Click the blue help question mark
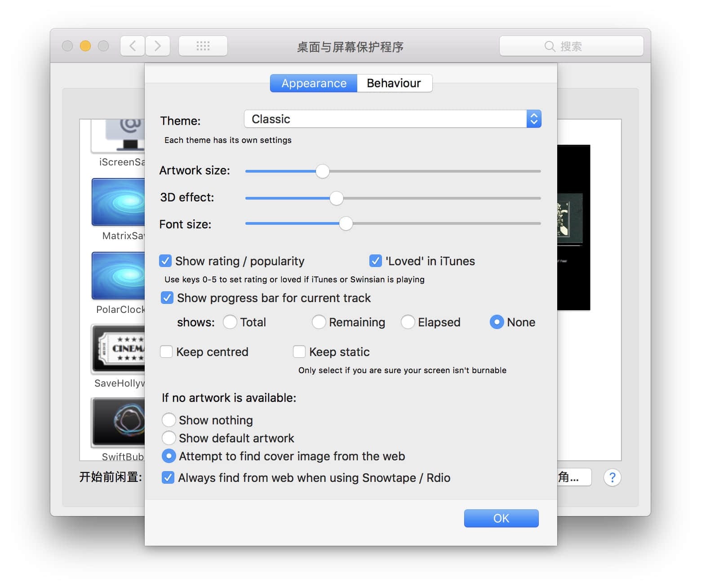 612,477
